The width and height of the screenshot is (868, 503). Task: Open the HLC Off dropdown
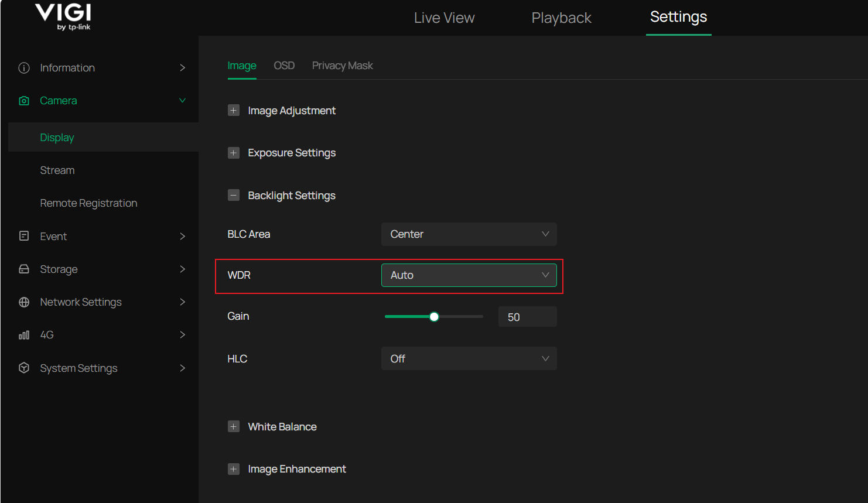(469, 358)
